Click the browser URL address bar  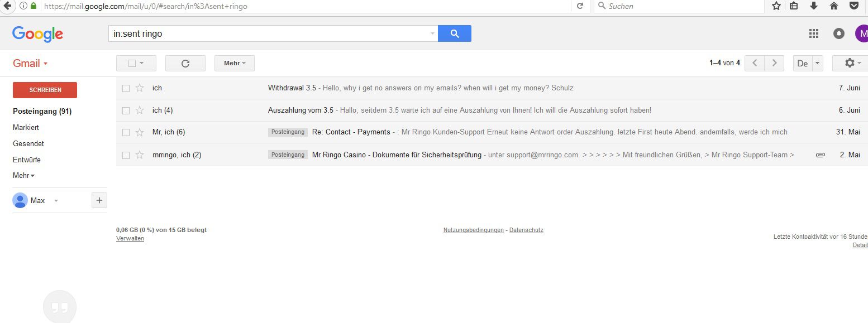(306, 6)
